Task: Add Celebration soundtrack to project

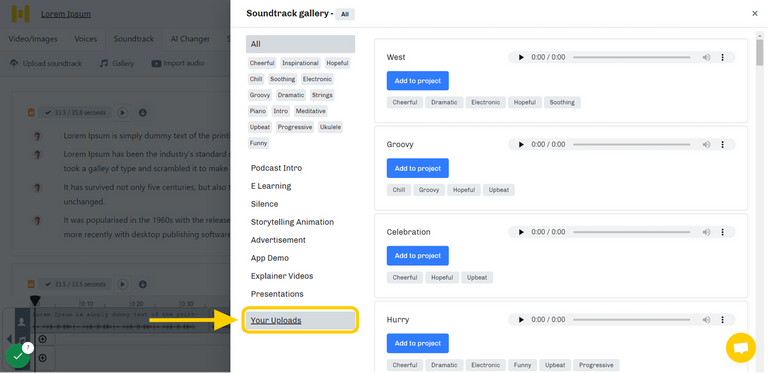Action: 417,256
